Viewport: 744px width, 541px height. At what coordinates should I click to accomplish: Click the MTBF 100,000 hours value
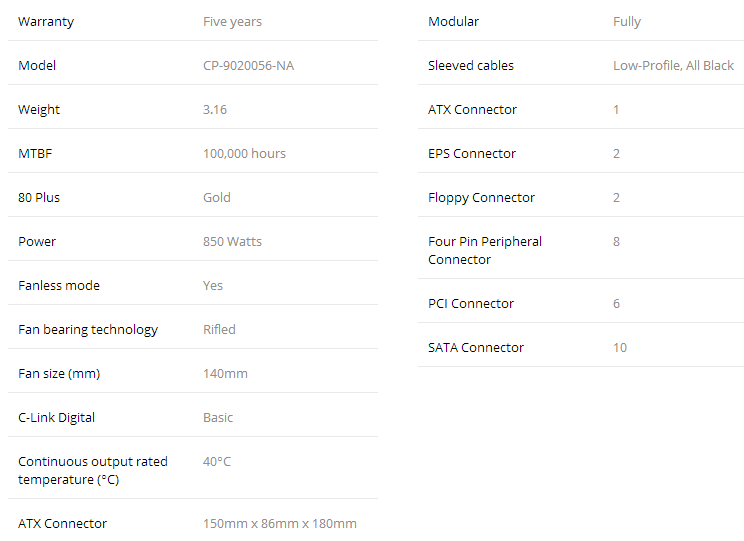244,154
